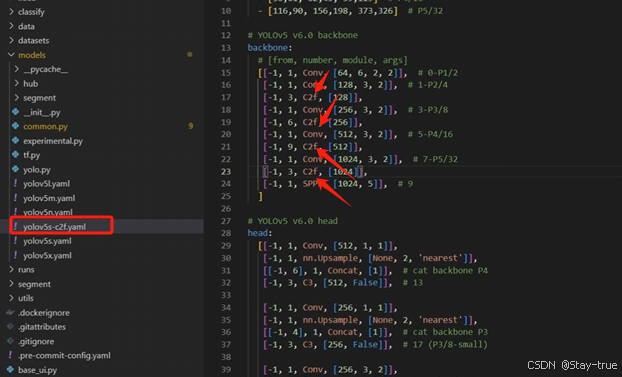Expand the runs folder

pos(26,269)
